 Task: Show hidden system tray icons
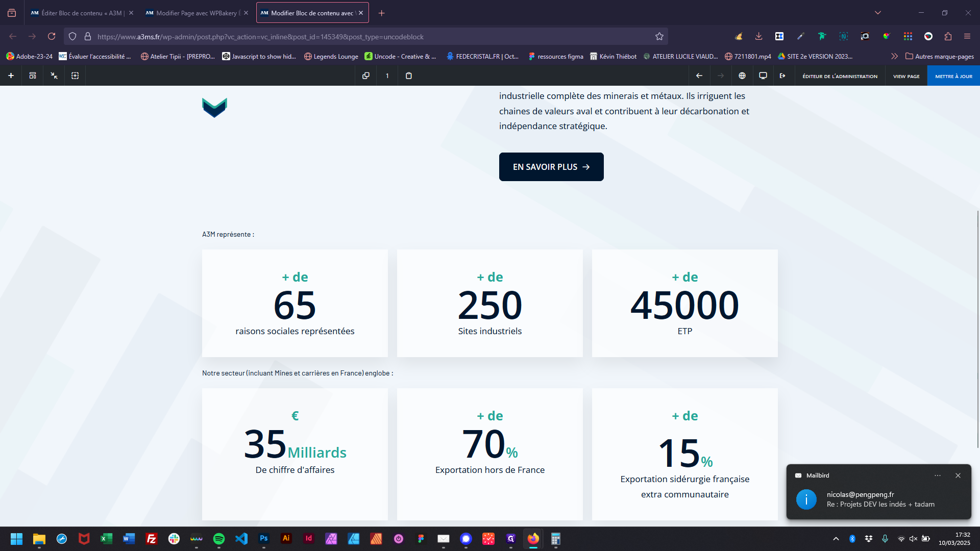pos(836,539)
